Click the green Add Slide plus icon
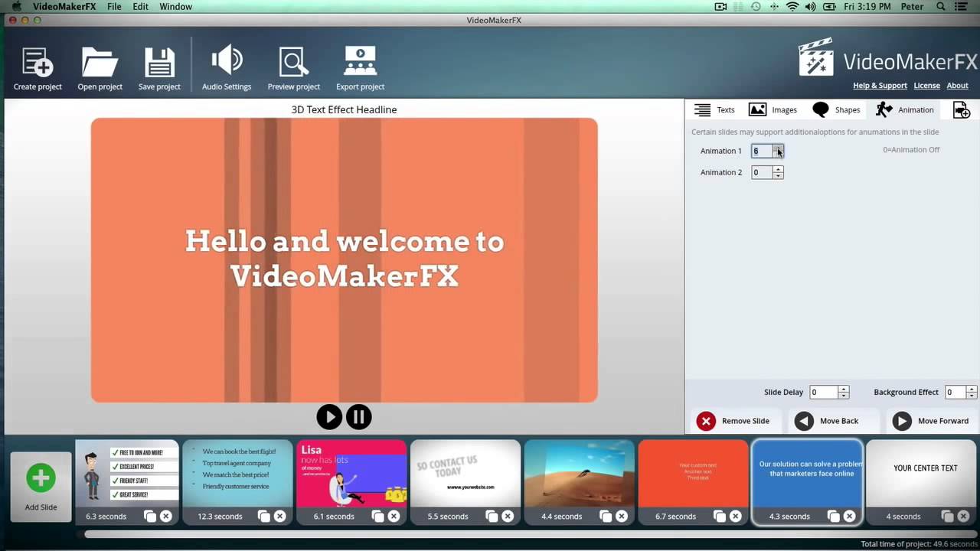980x551 pixels. pos(41,478)
